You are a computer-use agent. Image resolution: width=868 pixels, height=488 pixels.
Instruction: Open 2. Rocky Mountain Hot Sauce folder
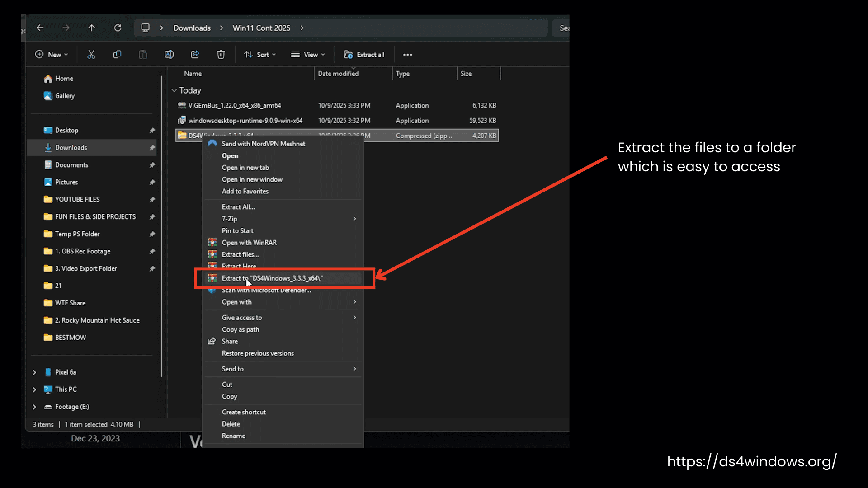(x=92, y=320)
